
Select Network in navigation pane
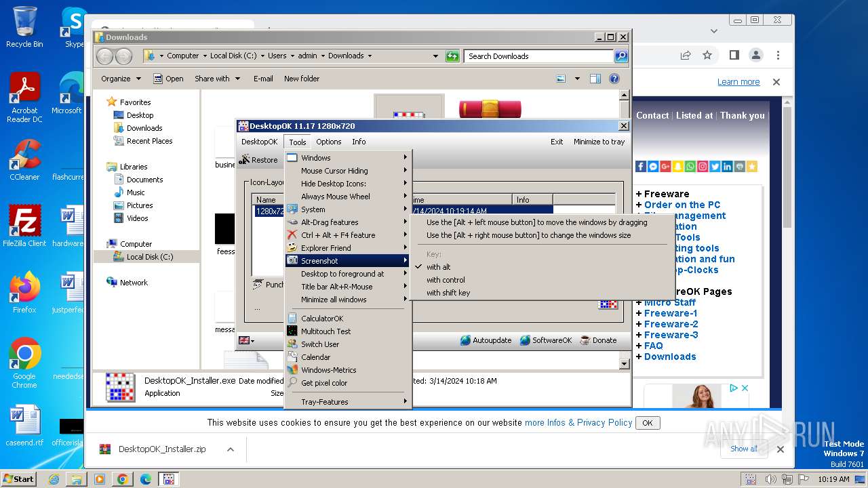pyautogui.click(x=134, y=283)
